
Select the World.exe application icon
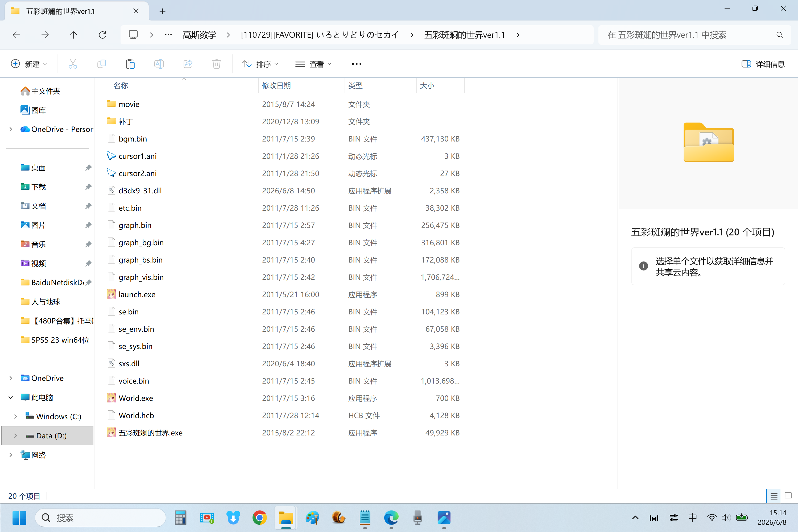point(111,398)
